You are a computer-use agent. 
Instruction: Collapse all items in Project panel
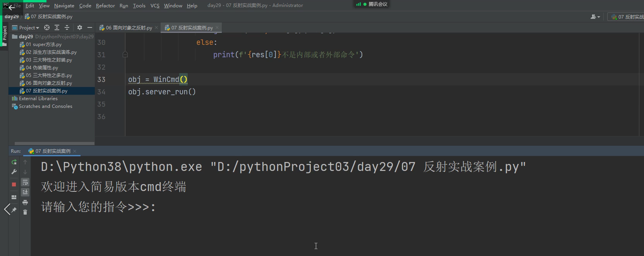[67, 27]
